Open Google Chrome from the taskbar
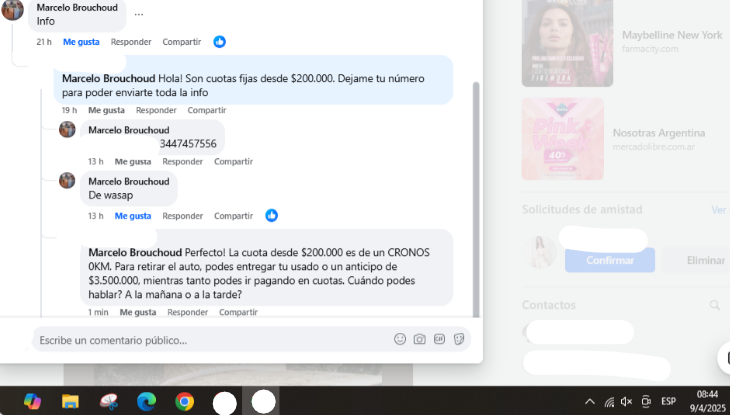This screenshot has height=416, width=730. point(184,401)
